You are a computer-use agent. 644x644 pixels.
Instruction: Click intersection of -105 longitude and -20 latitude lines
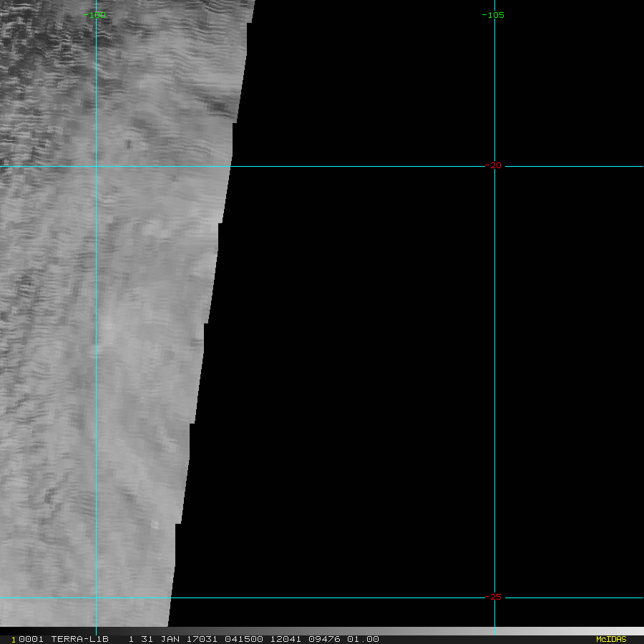click(494, 166)
